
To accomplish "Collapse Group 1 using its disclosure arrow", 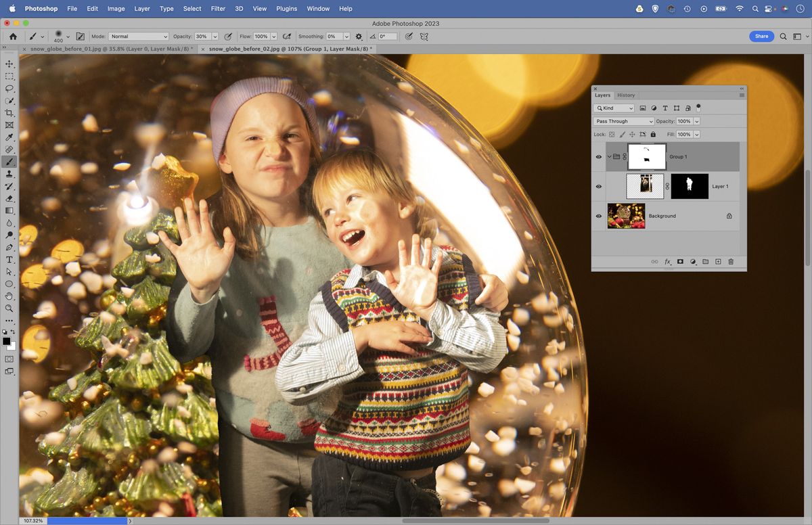I will [x=608, y=156].
